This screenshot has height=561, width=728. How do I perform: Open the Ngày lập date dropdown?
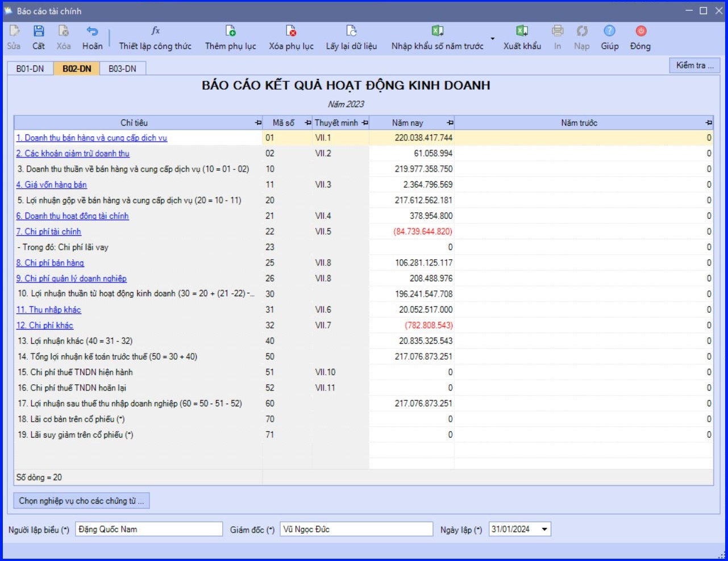[545, 529]
